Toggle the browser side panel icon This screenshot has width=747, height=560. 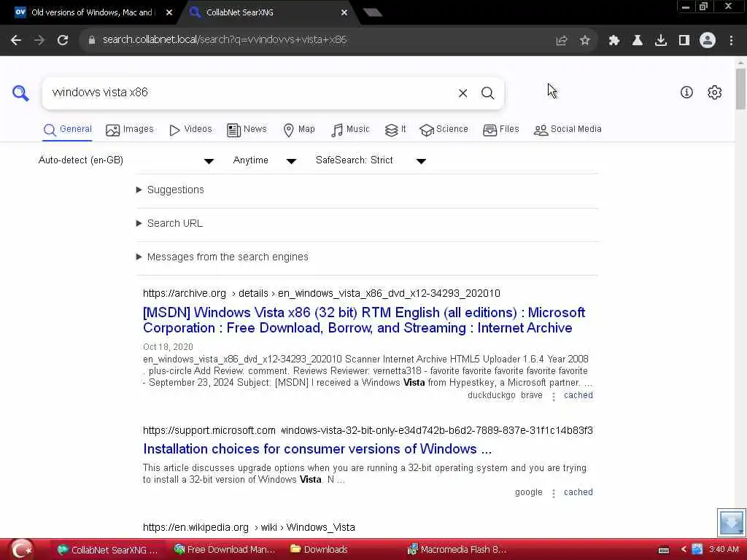pyautogui.click(x=684, y=41)
